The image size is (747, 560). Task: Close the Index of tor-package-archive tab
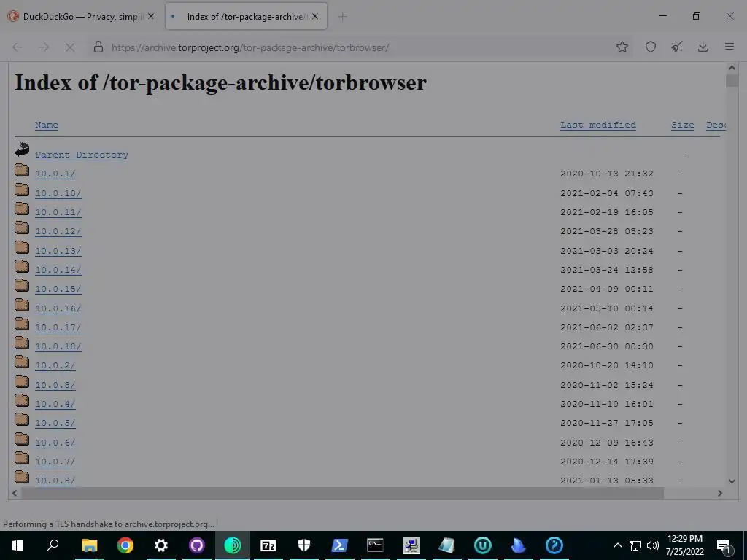click(x=315, y=16)
